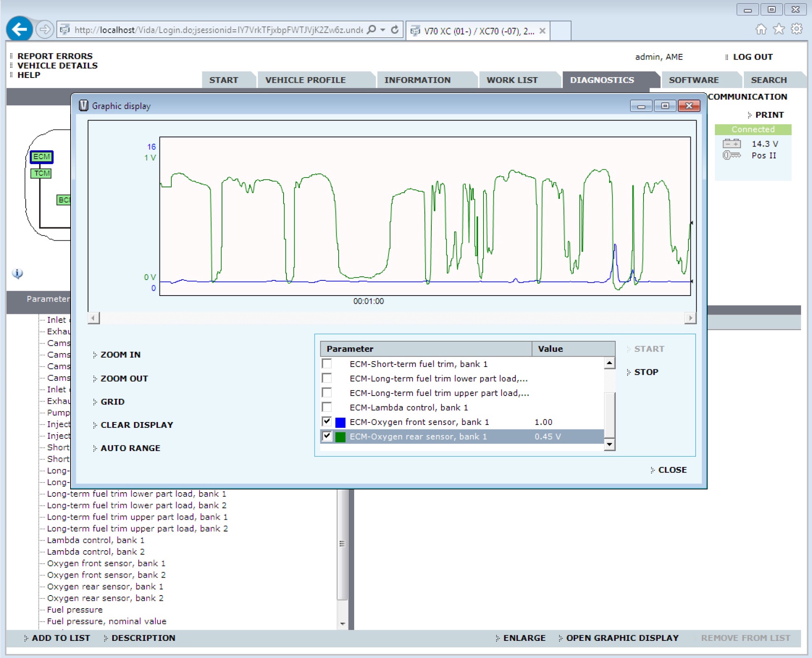Open address bar search dropdown arrow
This screenshot has width=812, height=658.
[x=383, y=30]
